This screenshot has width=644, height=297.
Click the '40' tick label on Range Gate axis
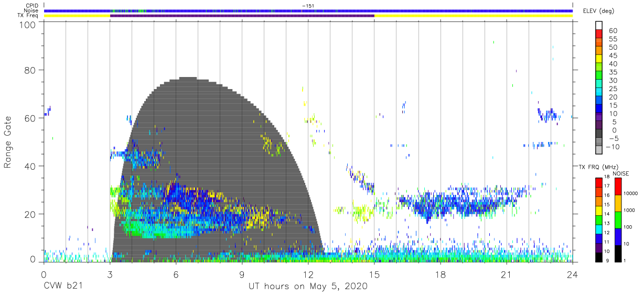click(31, 166)
